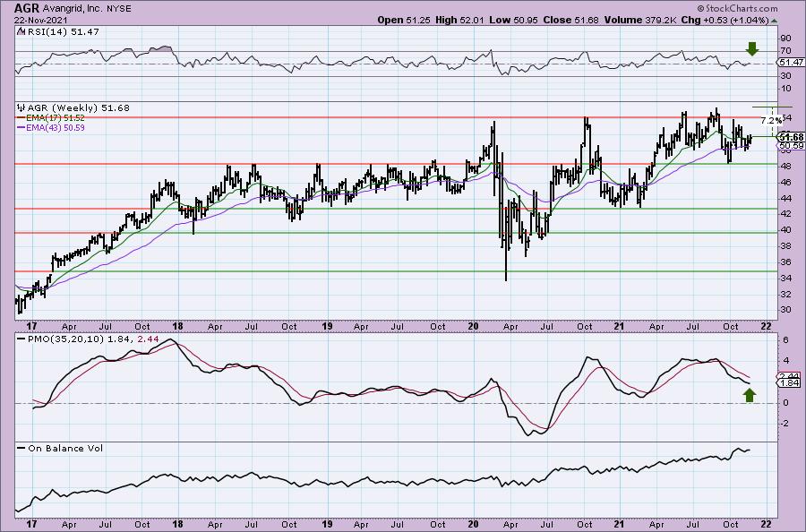Click the bar icon beside AGR (Weekly)

pos(21,107)
